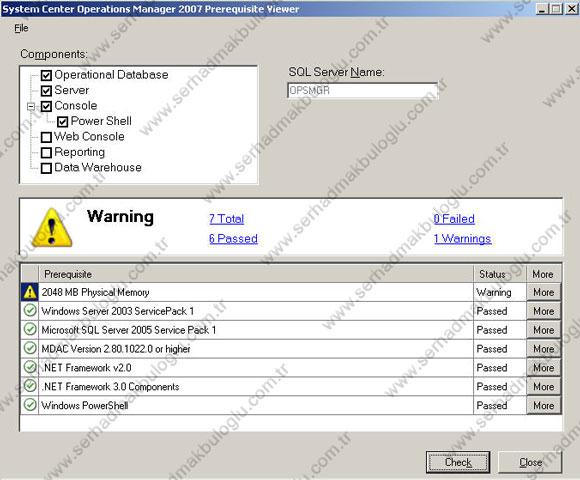Click the passed checkmark icon for Windows Server 2003 ServicePack 1

coord(30,310)
